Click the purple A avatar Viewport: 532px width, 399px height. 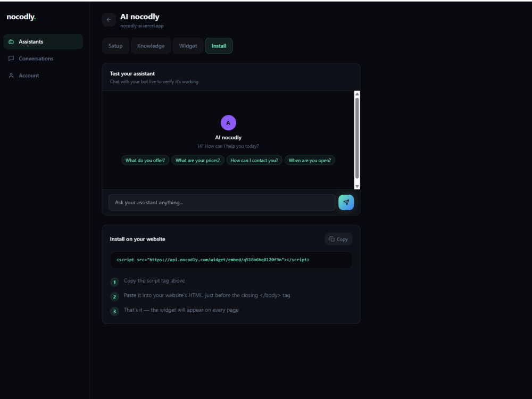228,123
